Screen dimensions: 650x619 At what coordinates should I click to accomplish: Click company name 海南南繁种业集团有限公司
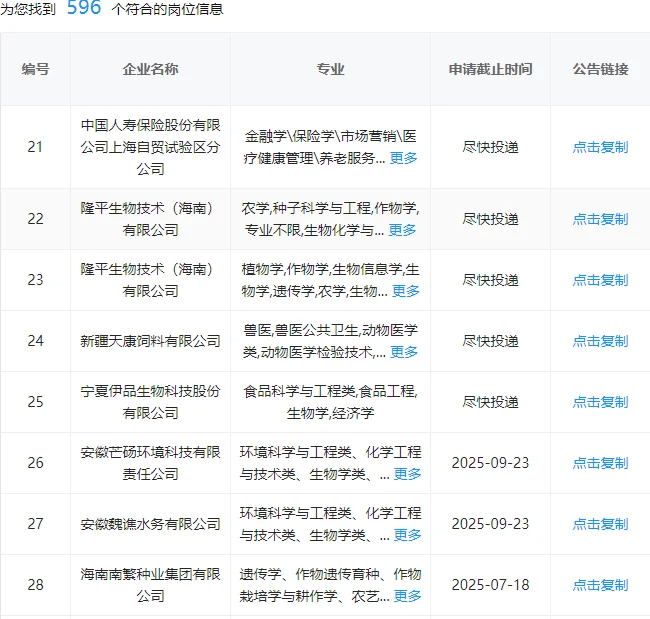click(x=150, y=585)
